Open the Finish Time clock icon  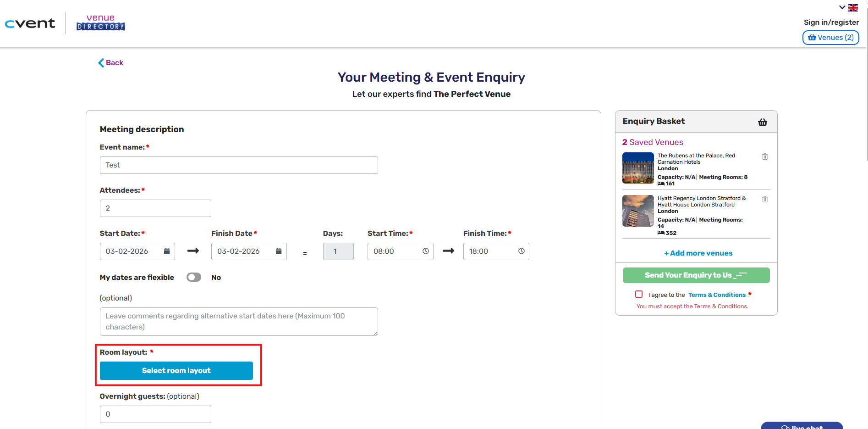[x=522, y=251]
